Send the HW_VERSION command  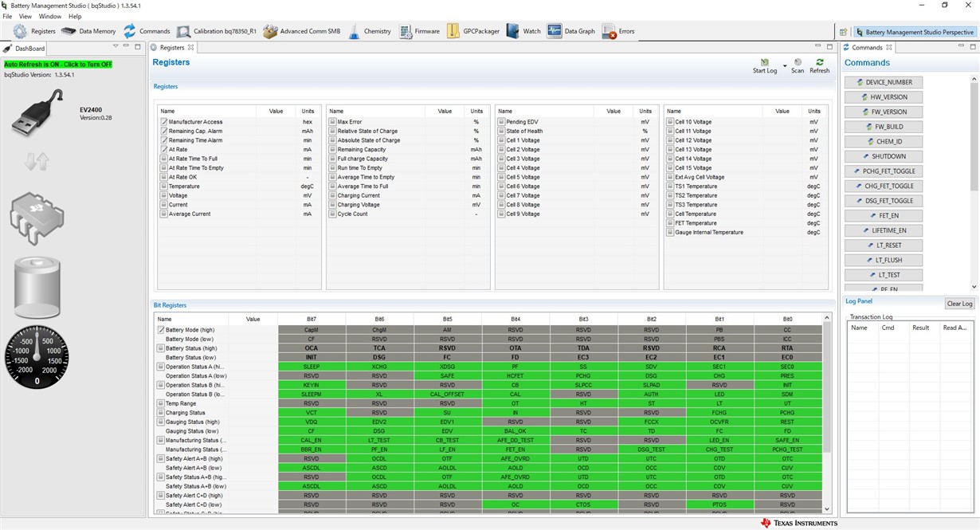(x=884, y=97)
